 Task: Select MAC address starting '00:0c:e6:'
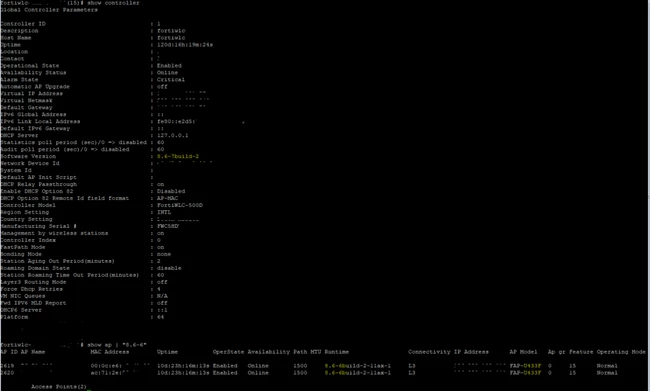click(x=107, y=366)
